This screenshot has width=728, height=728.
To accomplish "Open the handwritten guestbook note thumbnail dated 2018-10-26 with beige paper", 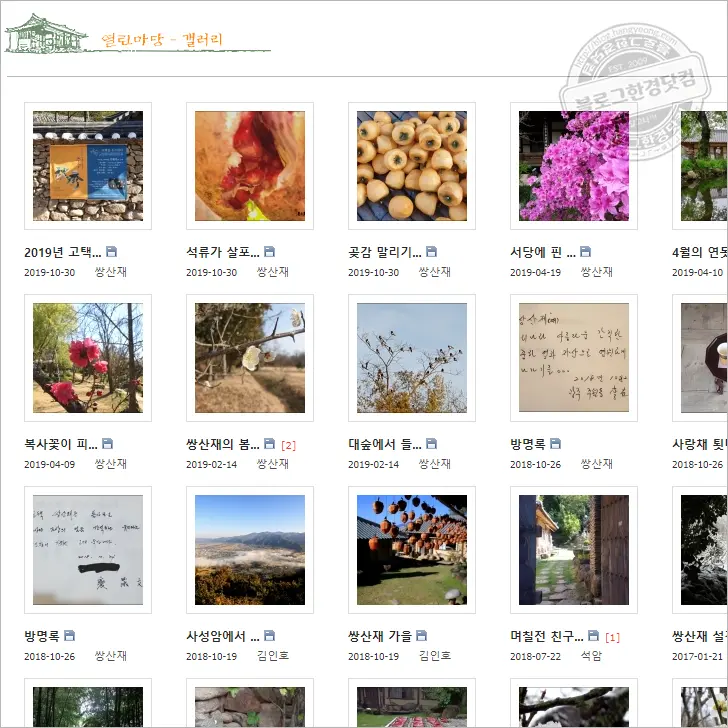I will tap(574, 358).
